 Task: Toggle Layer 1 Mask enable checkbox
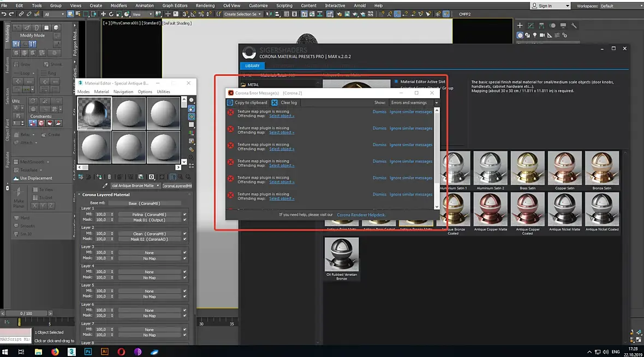(185, 220)
